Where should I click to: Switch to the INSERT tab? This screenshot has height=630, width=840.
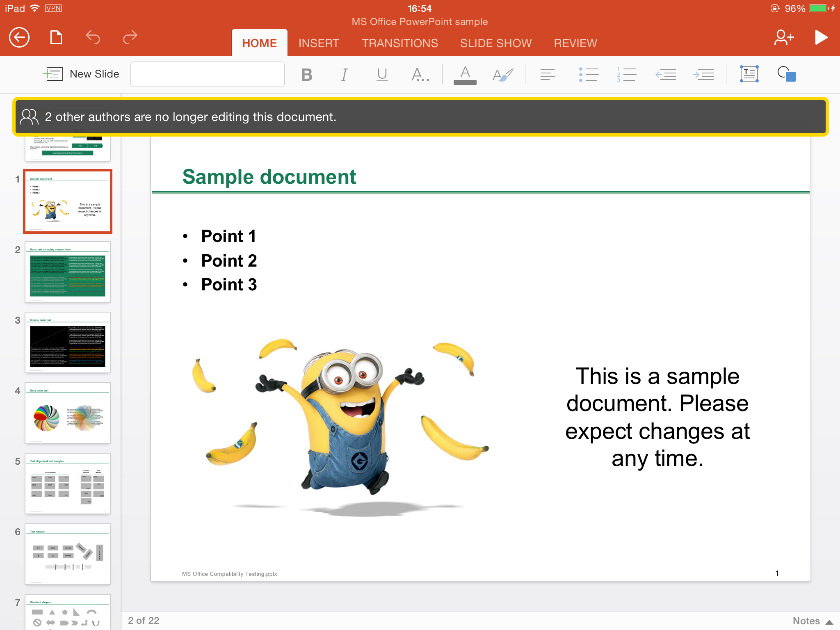(x=319, y=43)
